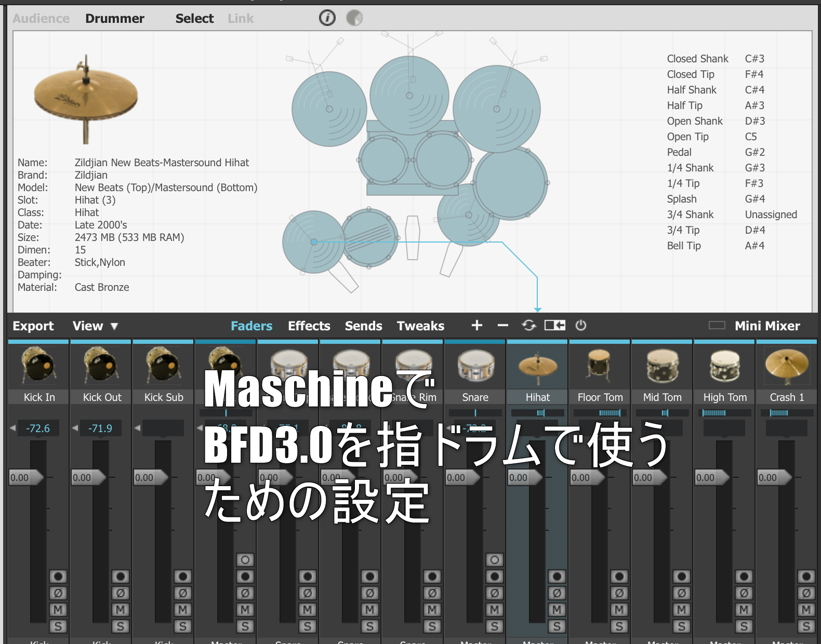Click the gray circle icon beside info
This screenshot has height=644, width=821.
354,18
